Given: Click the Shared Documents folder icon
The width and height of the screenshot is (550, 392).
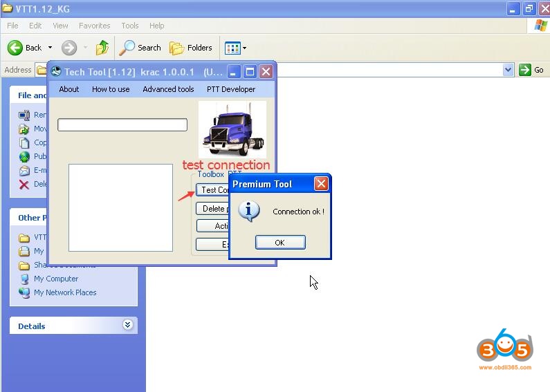Looking at the screenshot, I should pos(24,265).
